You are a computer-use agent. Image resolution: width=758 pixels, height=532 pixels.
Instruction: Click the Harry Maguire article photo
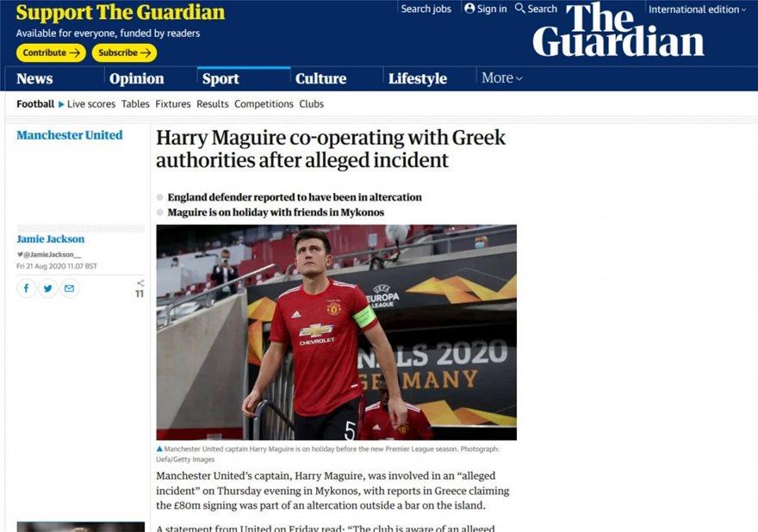pyautogui.click(x=337, y=332)
